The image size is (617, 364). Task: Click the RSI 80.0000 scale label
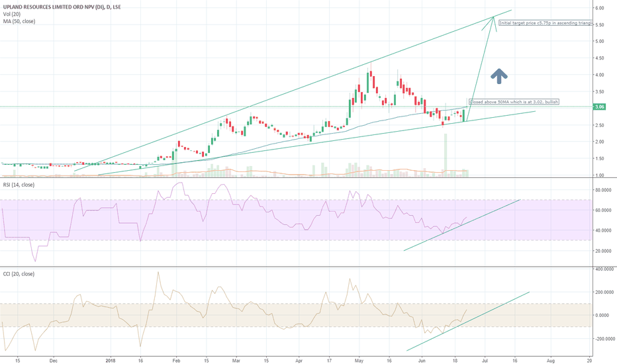[x=603, y=190]
